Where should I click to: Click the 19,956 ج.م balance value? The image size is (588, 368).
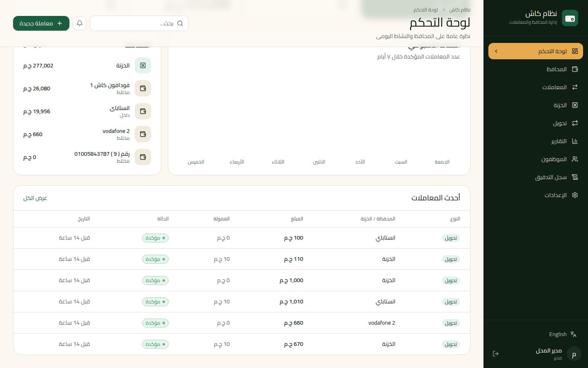tap(37, 111)
